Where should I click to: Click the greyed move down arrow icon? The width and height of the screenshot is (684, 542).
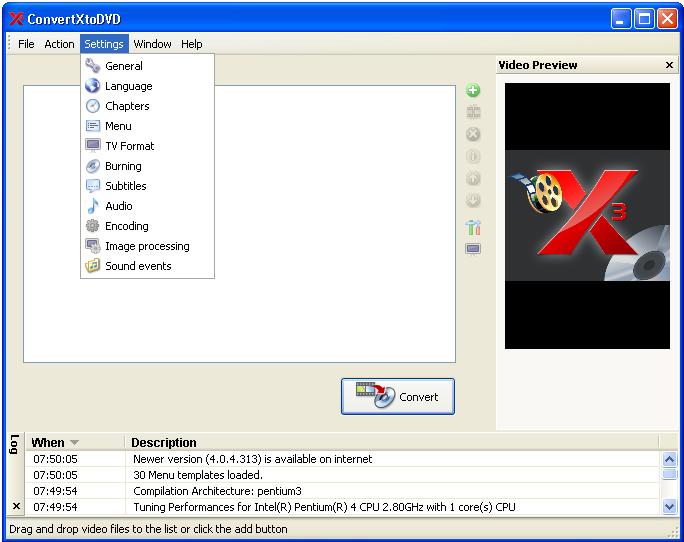pos(473,200)
